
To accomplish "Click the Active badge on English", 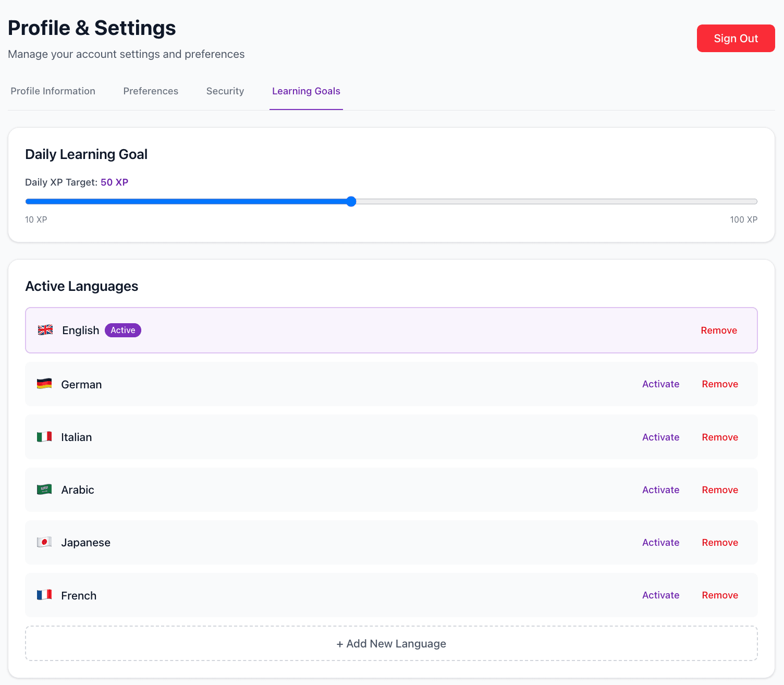I will (123, 330).
